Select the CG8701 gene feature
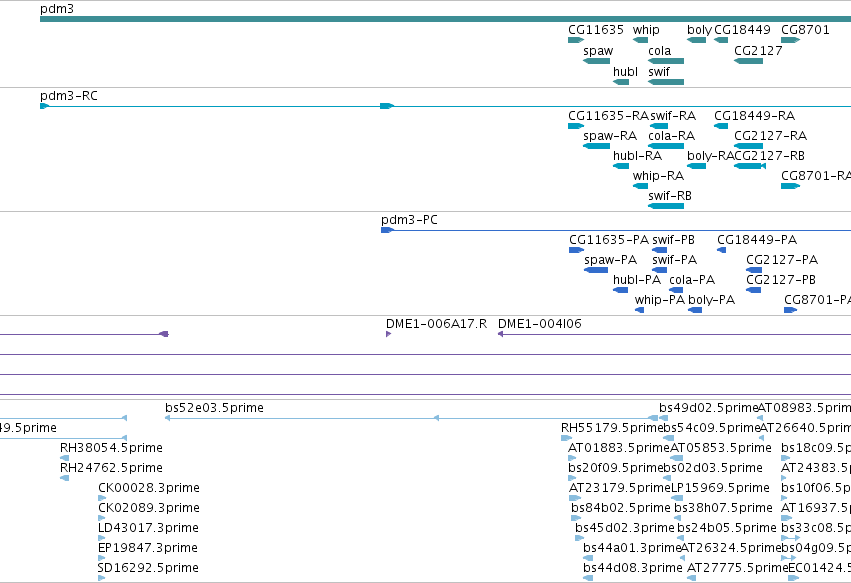The height and width of the screenshot is (583, 851). point(791,40)
